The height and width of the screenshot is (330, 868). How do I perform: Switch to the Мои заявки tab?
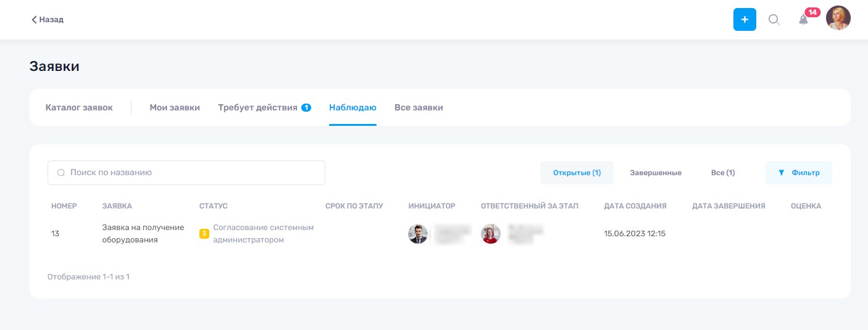tap(175, 107)
